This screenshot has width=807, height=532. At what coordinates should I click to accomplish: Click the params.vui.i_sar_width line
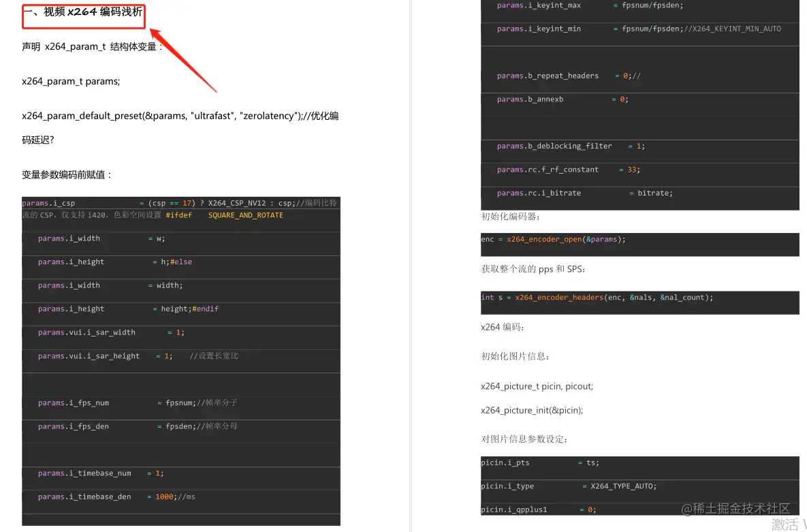[x=111, y=332]
